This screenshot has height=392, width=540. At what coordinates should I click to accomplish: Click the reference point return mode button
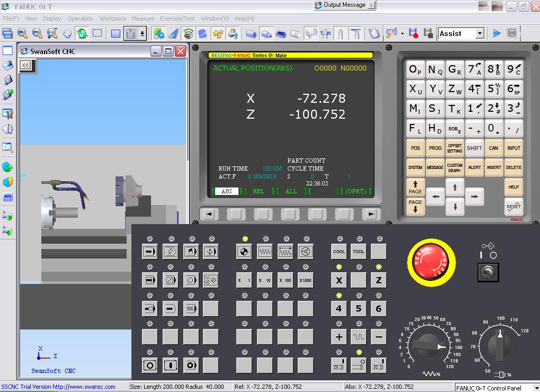click(244, 252)
